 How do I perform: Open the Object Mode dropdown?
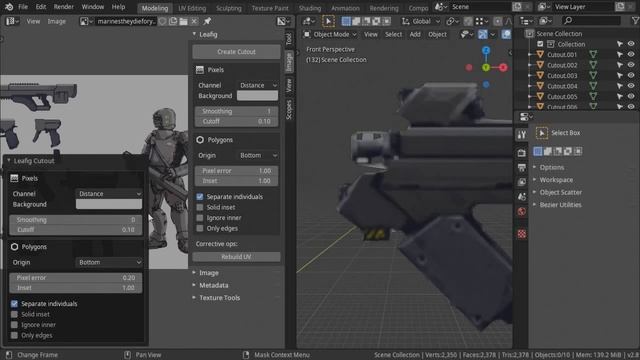tap(330, 35)
